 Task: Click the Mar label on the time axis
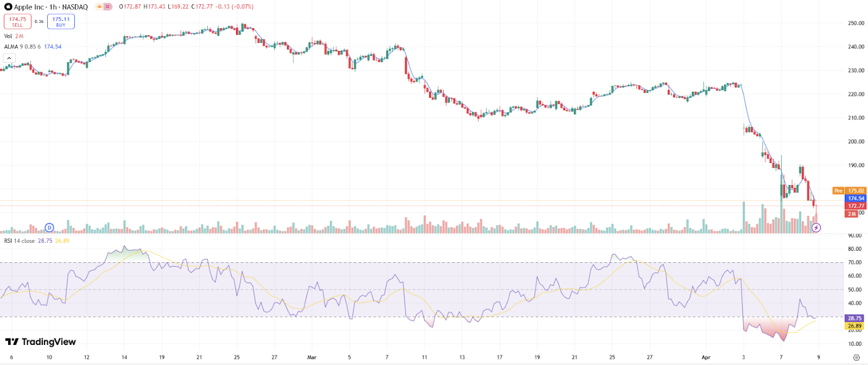[x=311, y=357]
